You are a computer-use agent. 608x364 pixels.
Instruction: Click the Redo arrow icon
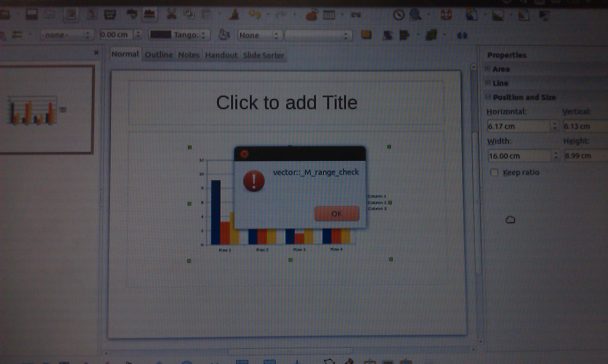281,15
